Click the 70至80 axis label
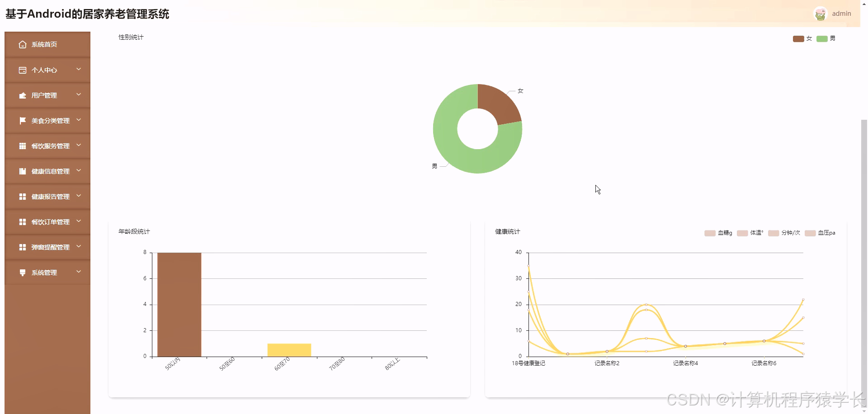868x414 pixels. pyautogui.click(x=337, y=364)
